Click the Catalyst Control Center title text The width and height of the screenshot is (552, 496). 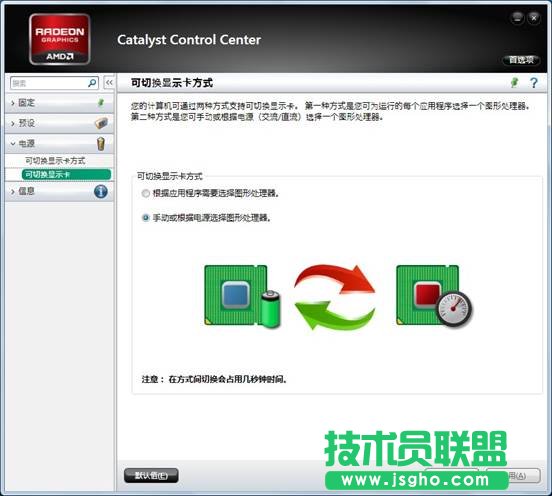pos(189,40)
